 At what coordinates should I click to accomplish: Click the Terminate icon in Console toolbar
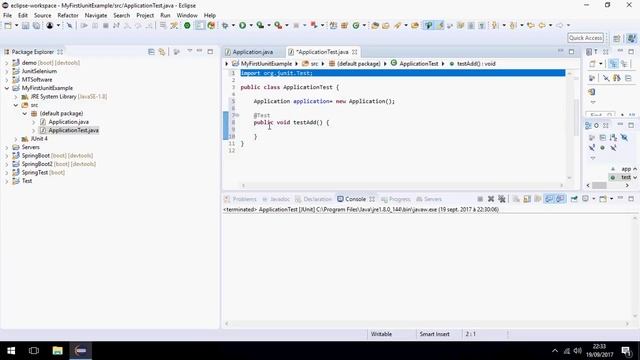click(480, 199)
